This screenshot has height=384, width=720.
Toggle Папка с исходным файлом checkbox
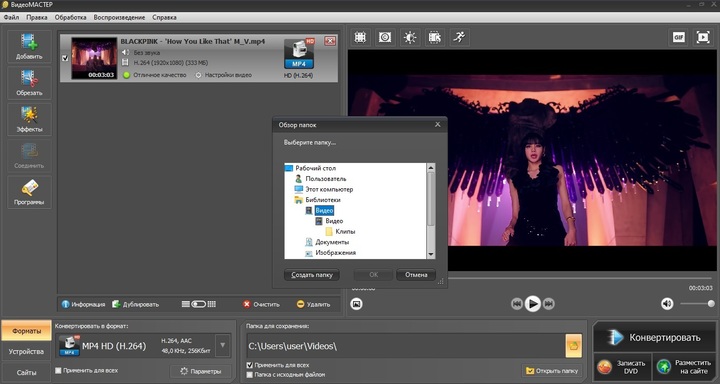point(249,375)
